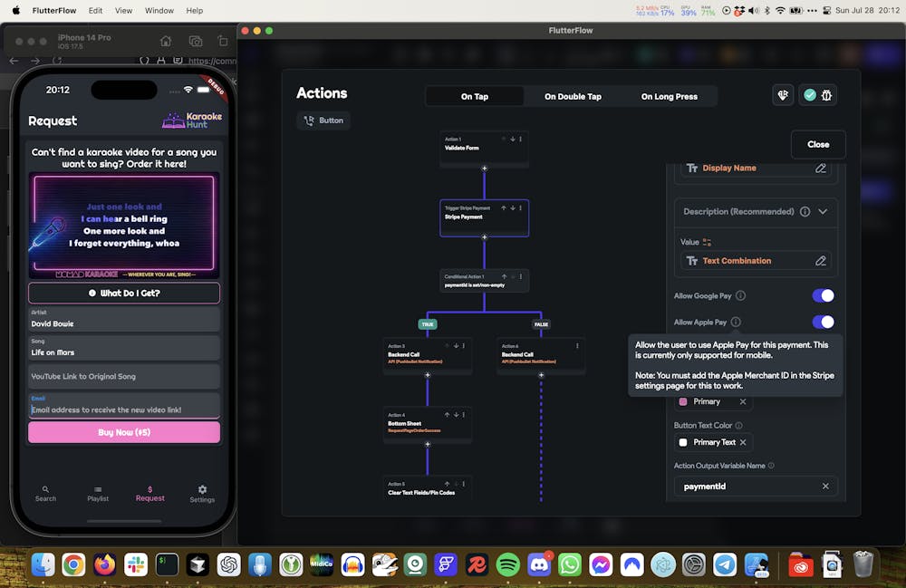Show info for Description (Recommended)
Image resolution: width=906 pixels, height=588 pixels.
click(x=805, y=211)
